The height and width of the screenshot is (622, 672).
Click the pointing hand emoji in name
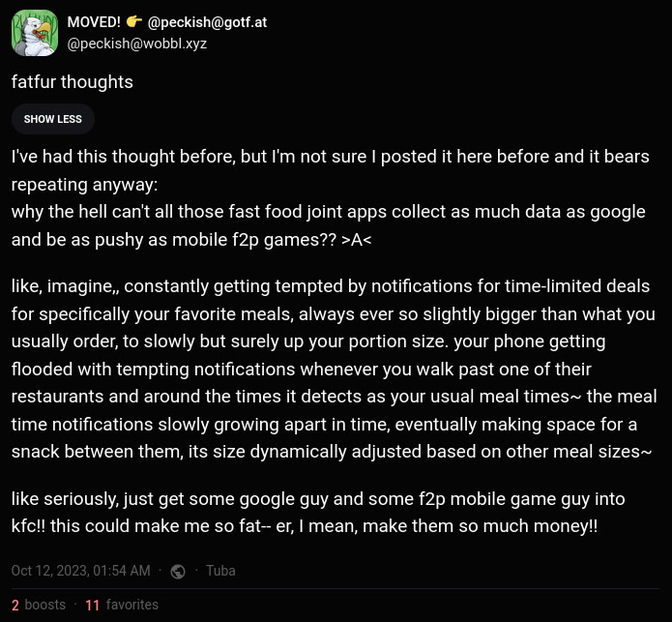[x=133, y=23]
